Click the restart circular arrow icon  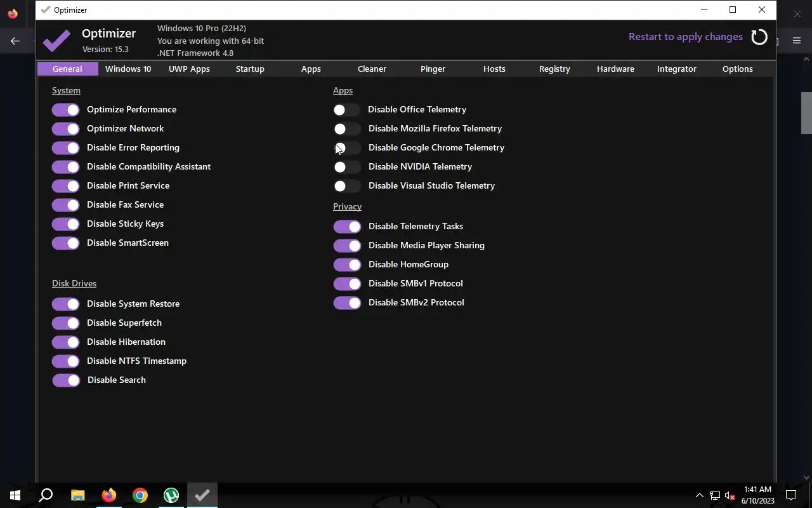(759, 37)
